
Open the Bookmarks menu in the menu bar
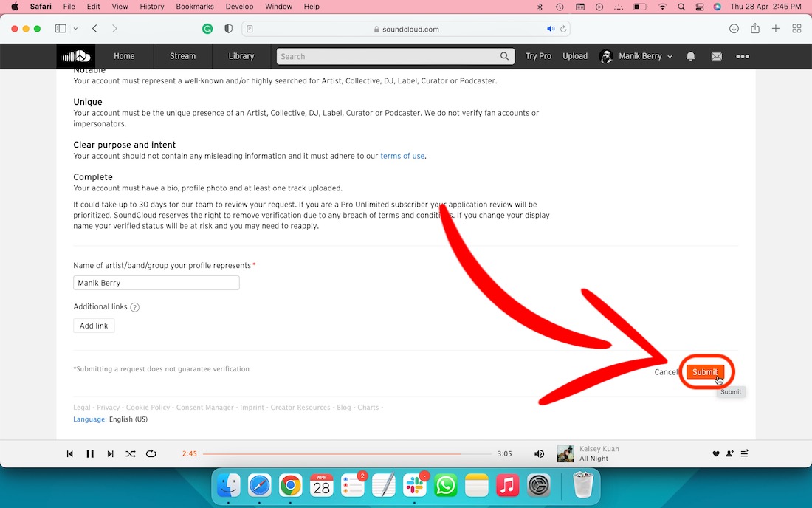click(194, 7)
